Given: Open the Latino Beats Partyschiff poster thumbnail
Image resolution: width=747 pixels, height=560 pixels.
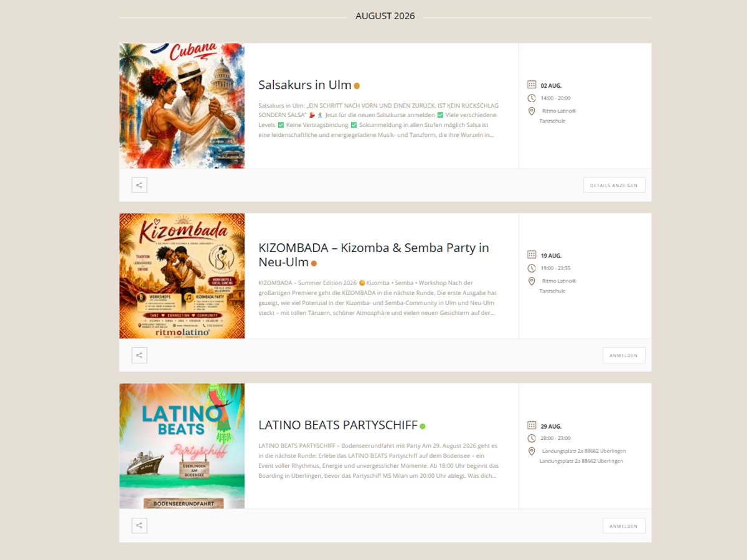Looking at the screenshot, I should 182,446.
